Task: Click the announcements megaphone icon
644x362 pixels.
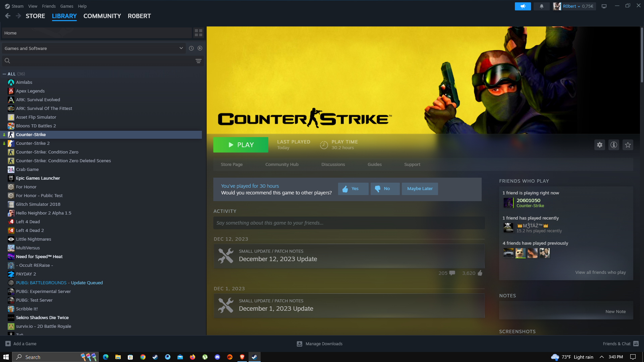Action: 523,6
